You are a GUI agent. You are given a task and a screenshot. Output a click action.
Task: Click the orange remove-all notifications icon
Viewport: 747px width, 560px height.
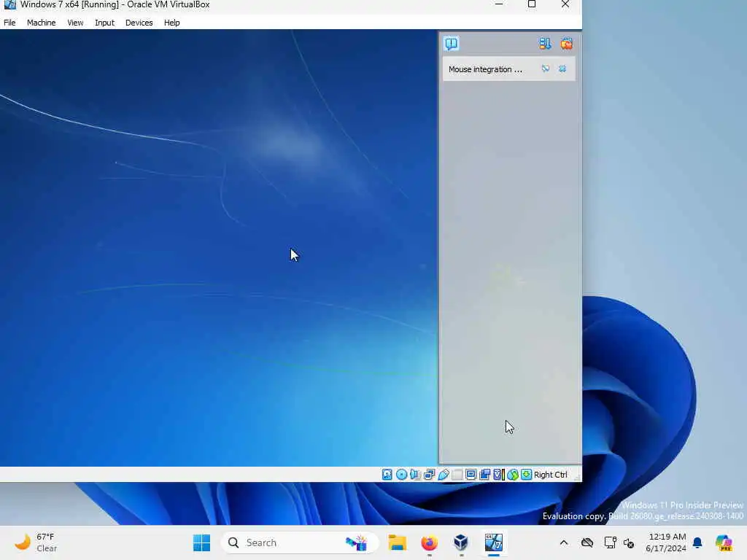point(566,44)
